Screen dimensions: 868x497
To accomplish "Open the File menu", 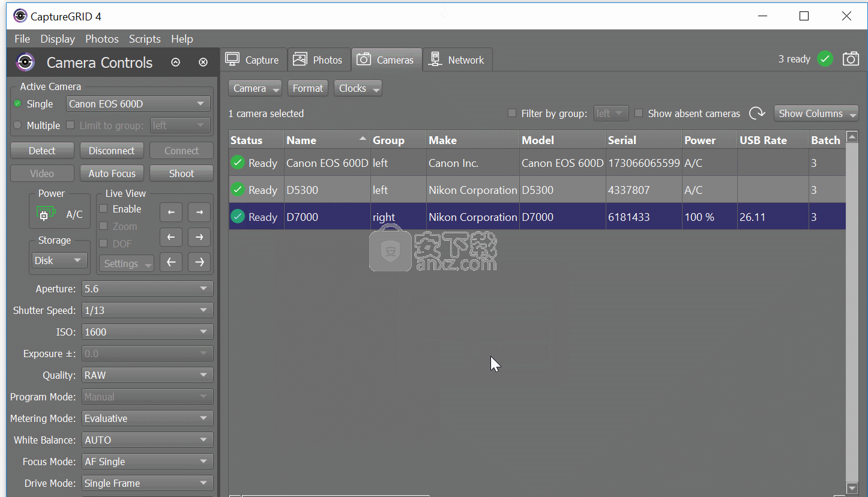I will click(22, 39).
